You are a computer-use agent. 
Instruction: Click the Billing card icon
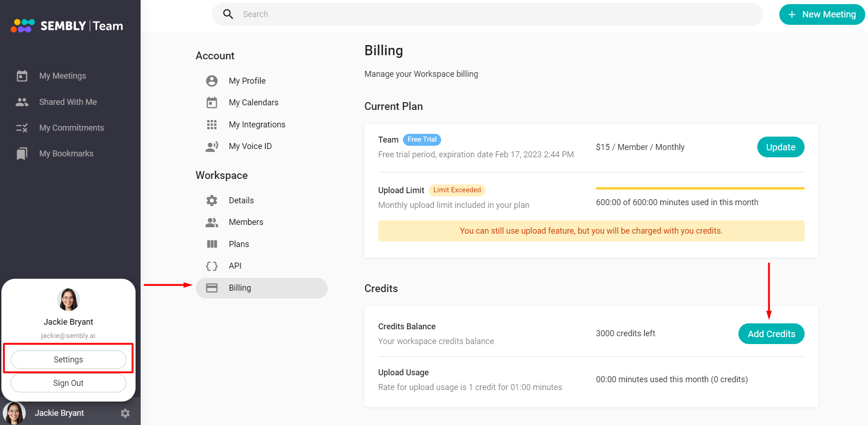[x=212, y=288]
